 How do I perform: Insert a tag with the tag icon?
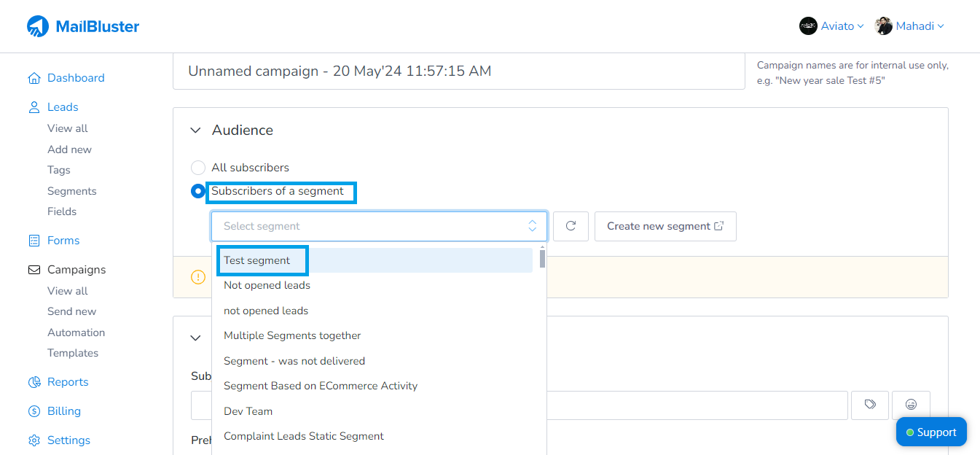pos(870,405)
